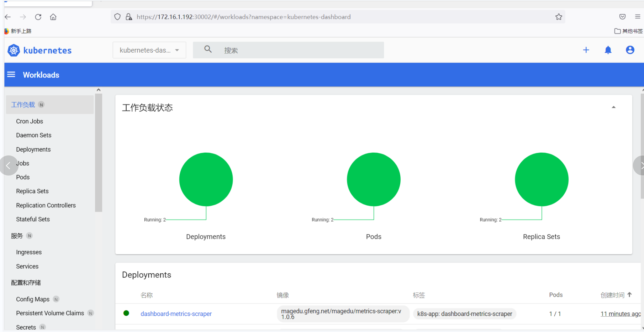Click the Replica Sets green status chart
The width and height of the screenshot is (644, 332).
pos(542,179)
